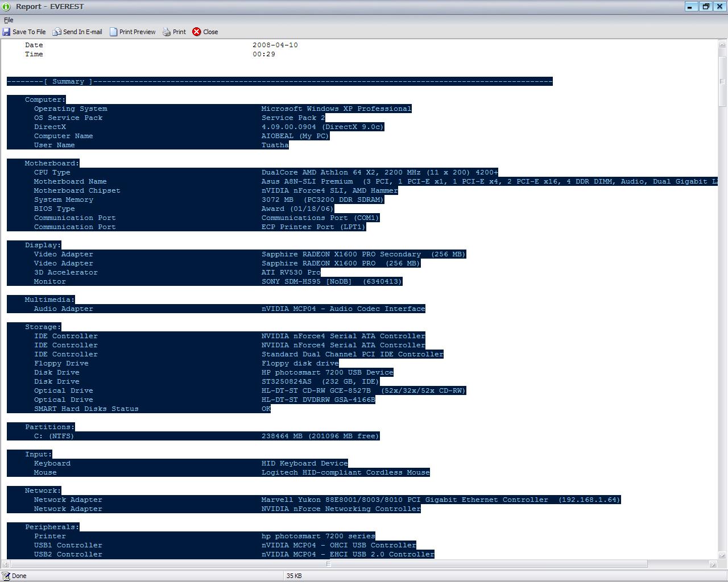Click the Marvell Yukon Ethernet Controller value
Screen dimensions: 728x582
click(441, 500)
